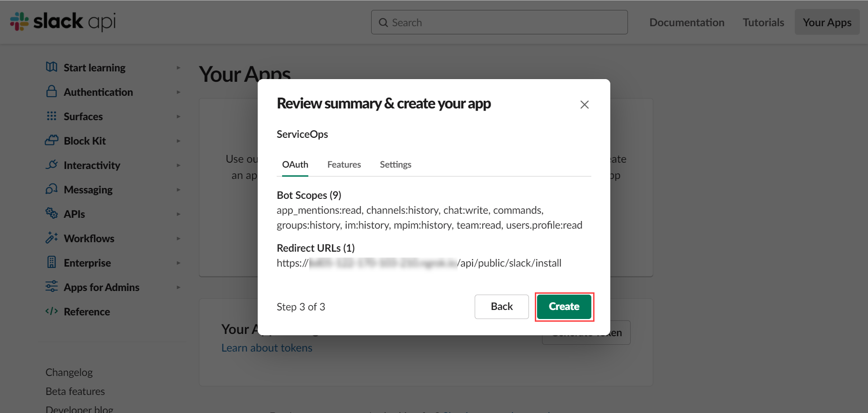Click the Apps for Admins sliders icon
The image size is (868, 413).
[52, 287]
